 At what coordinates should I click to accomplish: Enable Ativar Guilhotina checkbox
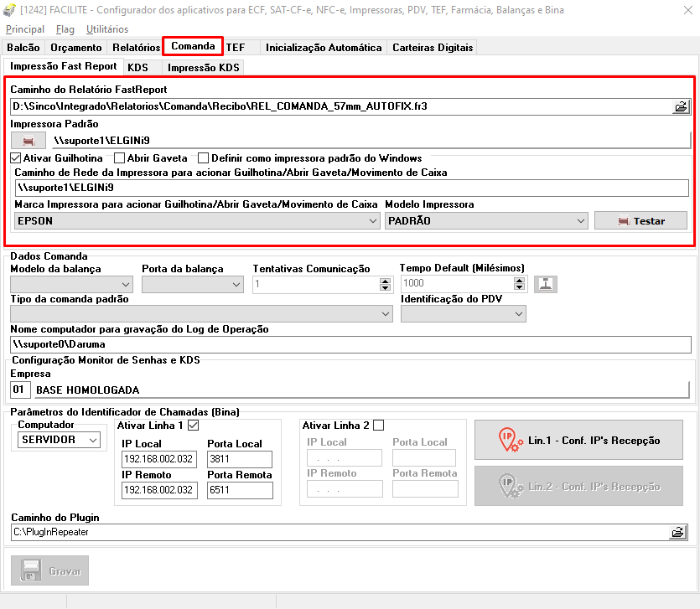pos(16,158)
